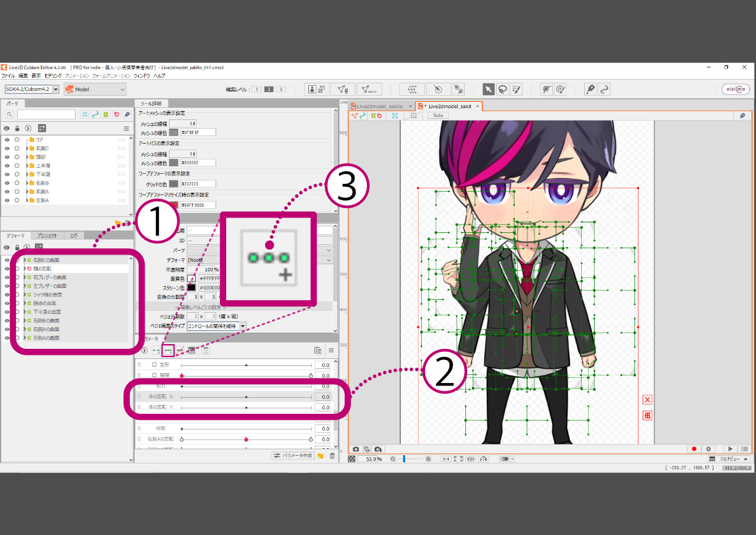
Task: Select edit level 1
Action: [x=257, y=89]
